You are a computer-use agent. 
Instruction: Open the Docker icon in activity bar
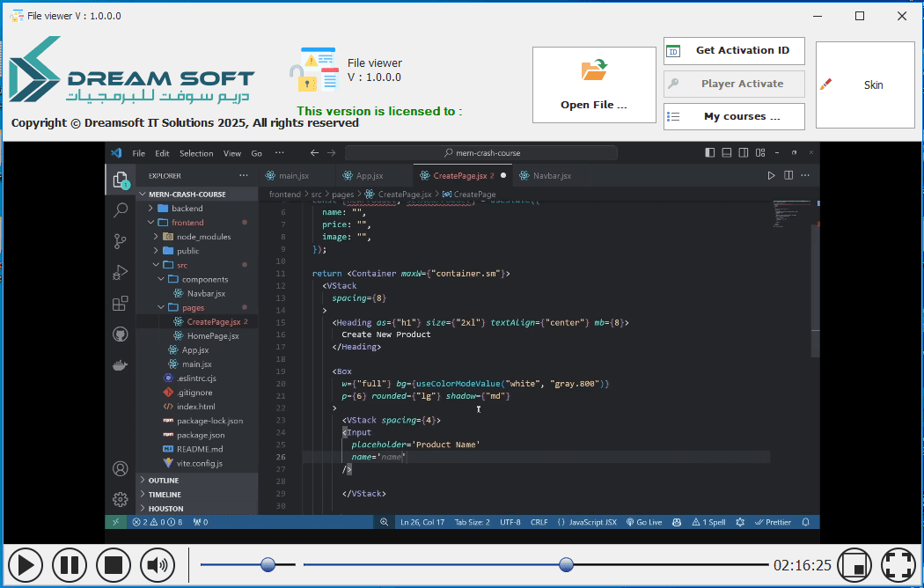[x=121, y=365]
